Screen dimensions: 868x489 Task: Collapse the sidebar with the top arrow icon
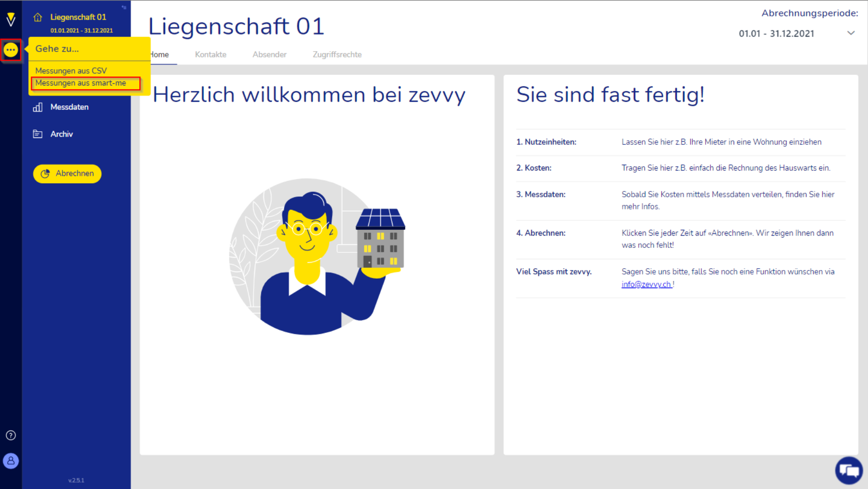(124, 7)
